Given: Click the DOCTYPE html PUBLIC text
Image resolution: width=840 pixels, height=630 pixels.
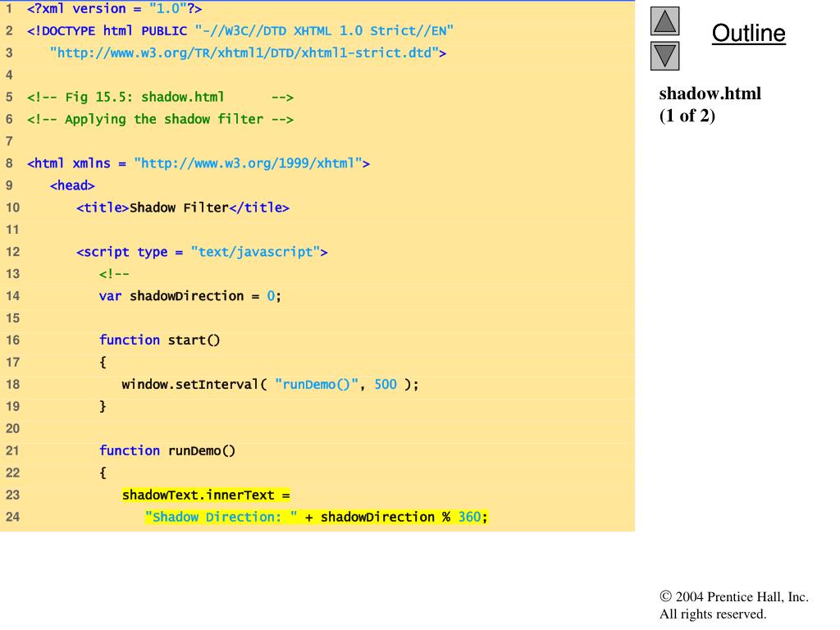Looking at the screenshot, I should (x=107, y=31).
